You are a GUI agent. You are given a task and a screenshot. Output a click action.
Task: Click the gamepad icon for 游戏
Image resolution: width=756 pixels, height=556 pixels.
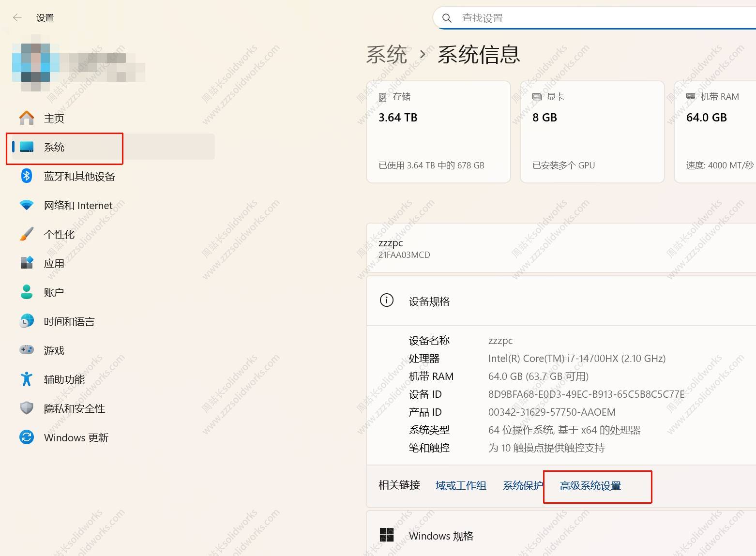click(x=27, y=350)
